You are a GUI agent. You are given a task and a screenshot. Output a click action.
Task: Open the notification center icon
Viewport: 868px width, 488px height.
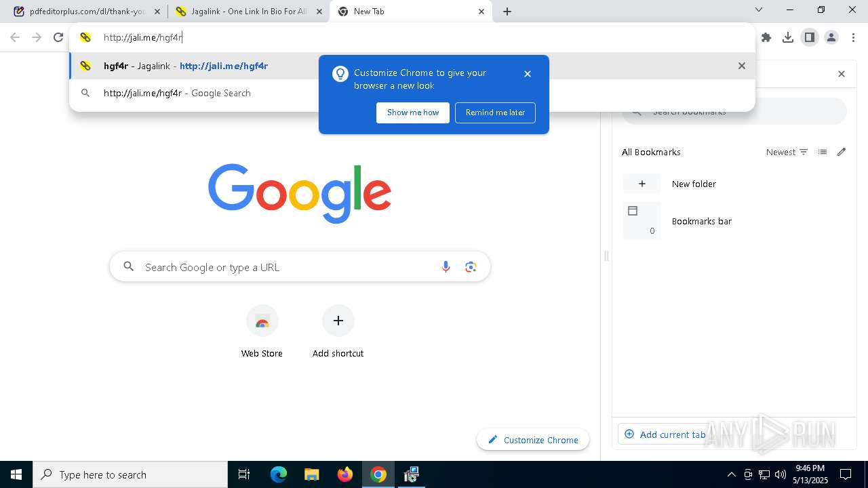(846, 474)
